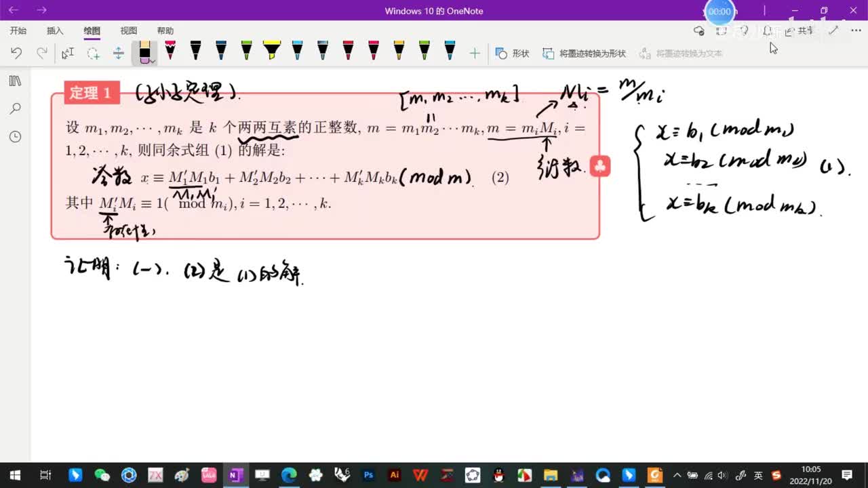The height and width of the screenshot is (488, 868).
Task: Click the recording timer showing 00:00
Action: pos(719,12)
